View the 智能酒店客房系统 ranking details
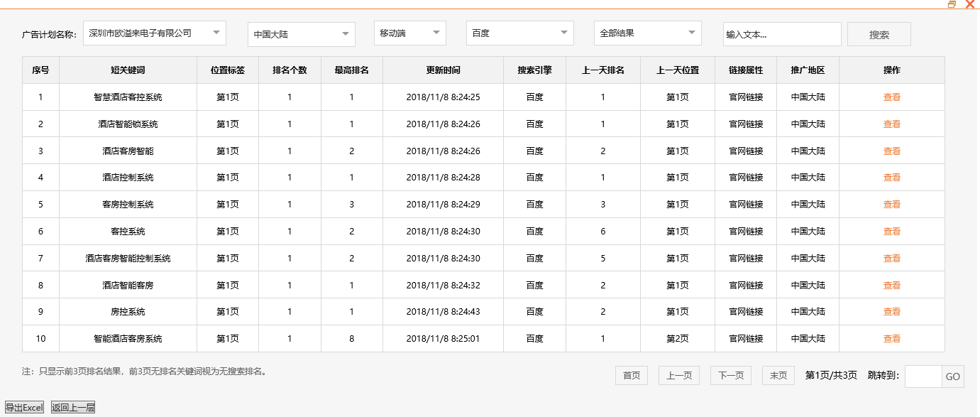980x417 pixels. (891, 338)
